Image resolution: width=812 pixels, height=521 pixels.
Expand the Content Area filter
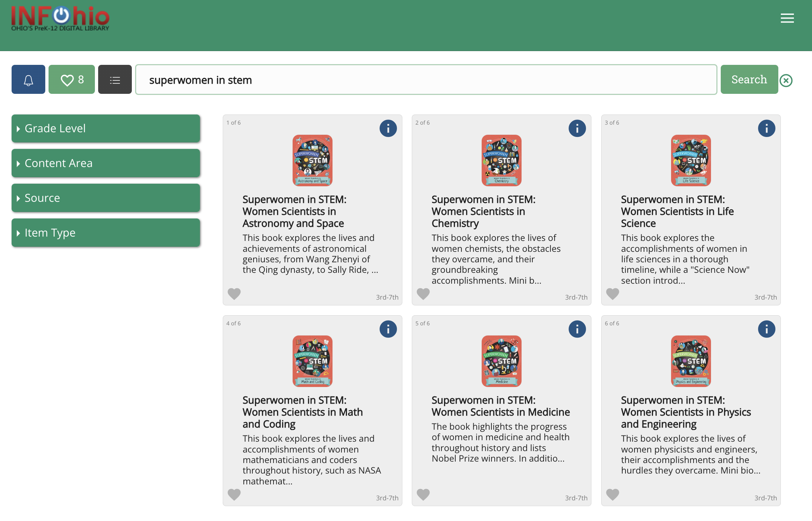click(x=106, y=163)
